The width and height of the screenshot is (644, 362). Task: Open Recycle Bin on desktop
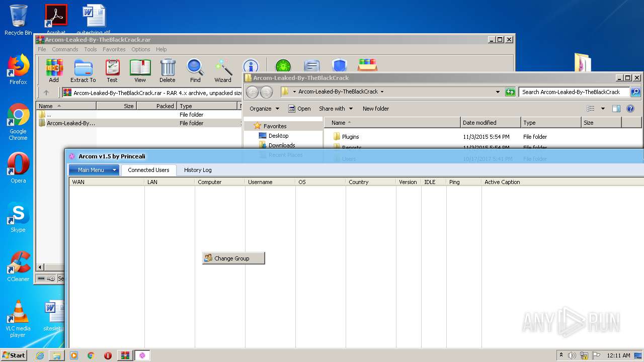click(18, 20)
